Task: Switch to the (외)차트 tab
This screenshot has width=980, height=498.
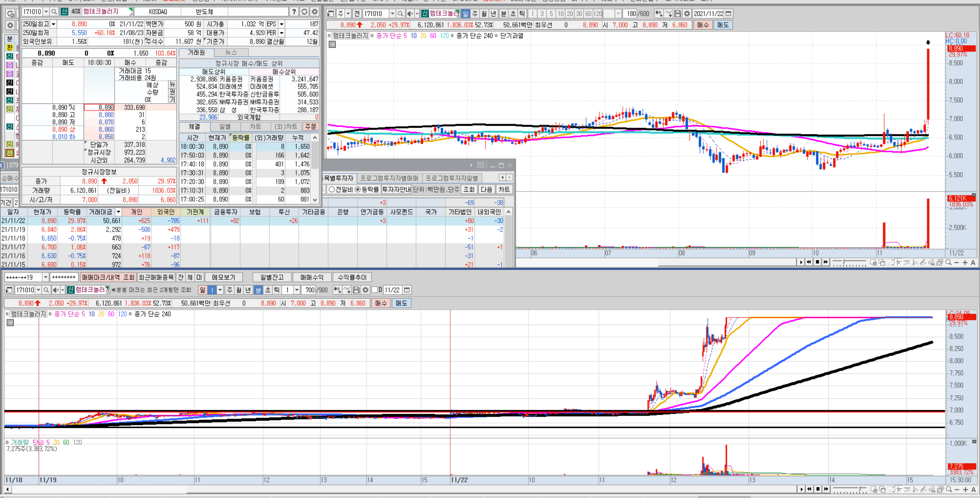Action: pyautogui.click(x=286, y=127)
